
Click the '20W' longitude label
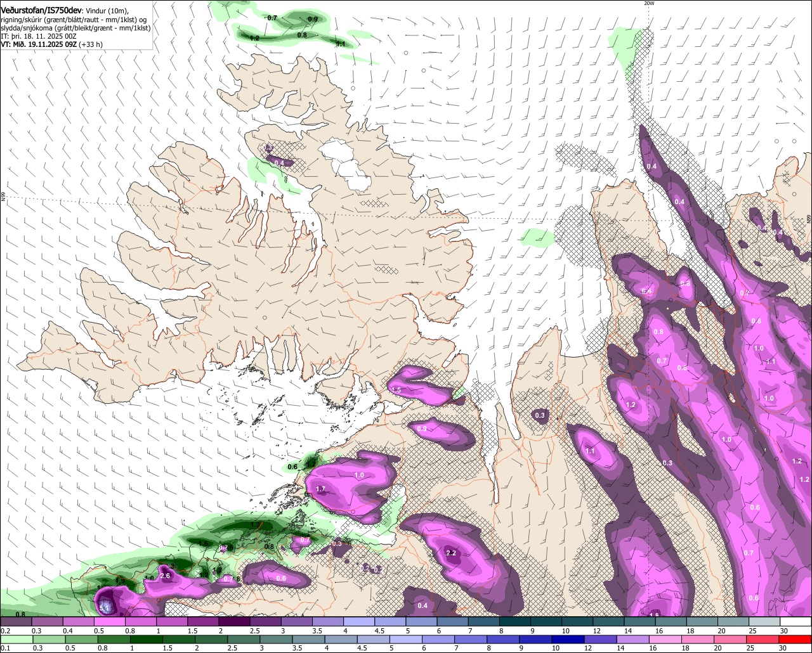[648, 3]
